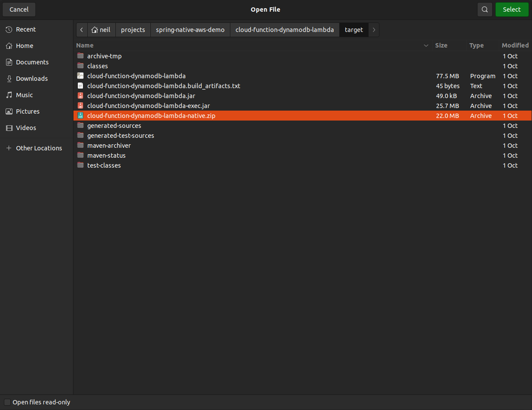Image resolution: width=532 pixels, height=410 pixels.
Task: Enable the Open files read-only checkbox
Action: tap(7, 402)
